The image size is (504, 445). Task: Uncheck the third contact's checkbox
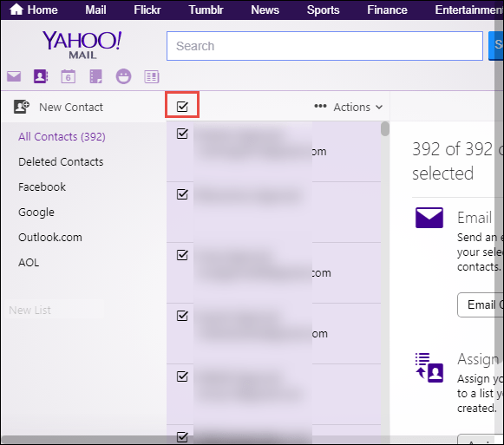click(x=182, y=255)
